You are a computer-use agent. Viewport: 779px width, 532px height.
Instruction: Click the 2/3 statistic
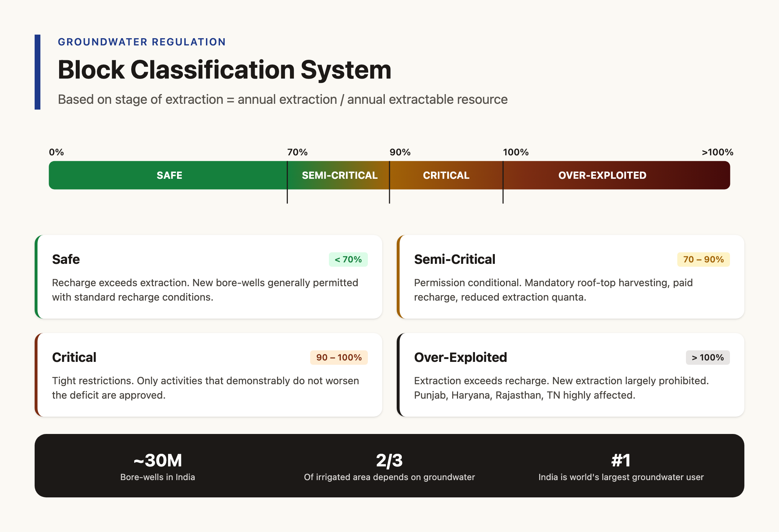[x=389, y=460]
